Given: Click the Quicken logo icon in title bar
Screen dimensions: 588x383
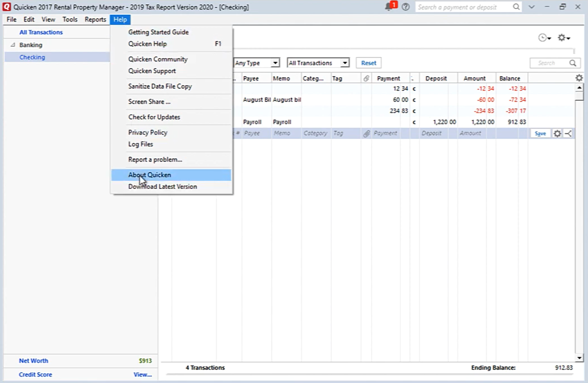Looking at the screenshot, I should [x=7, y=7].
